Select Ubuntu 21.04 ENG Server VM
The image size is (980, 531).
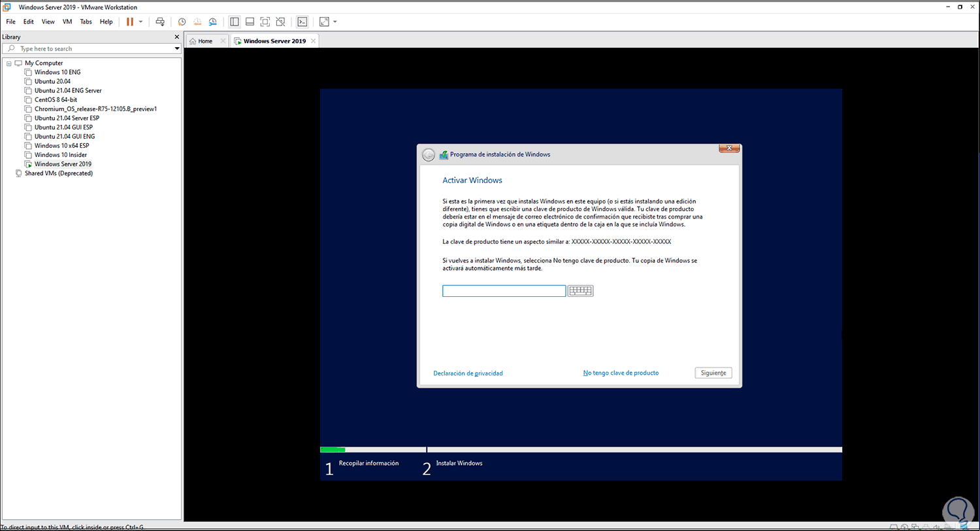pyautogui.click(x=68, y=90)
